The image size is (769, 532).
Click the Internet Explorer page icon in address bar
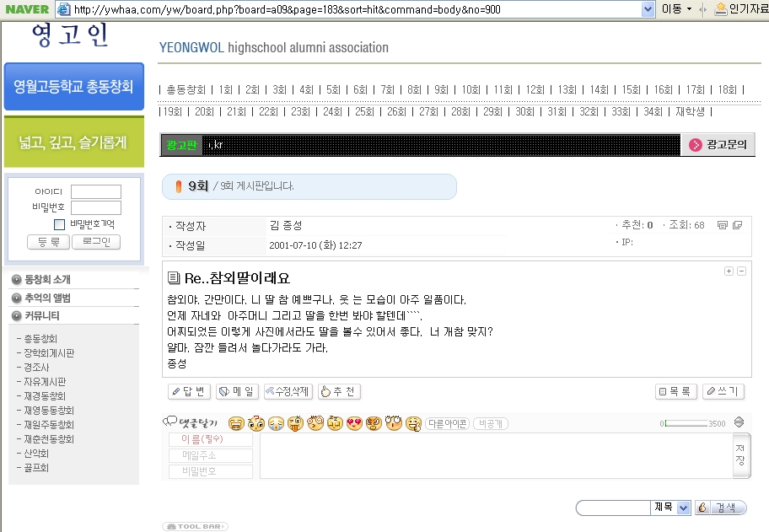click(63, 8)
